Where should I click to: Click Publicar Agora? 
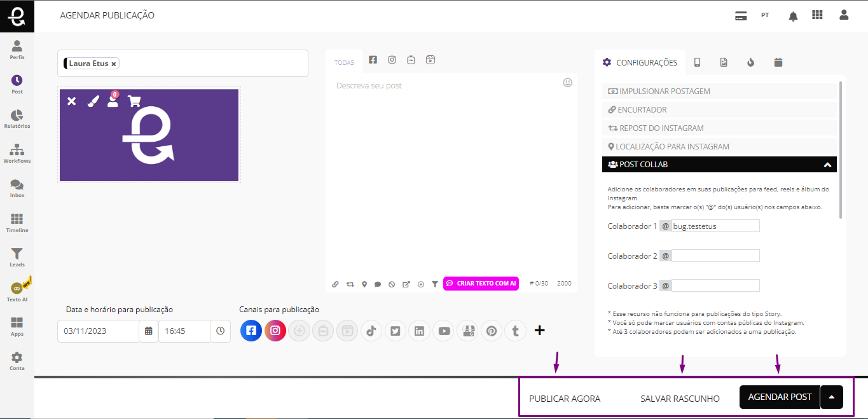point(565,399)
